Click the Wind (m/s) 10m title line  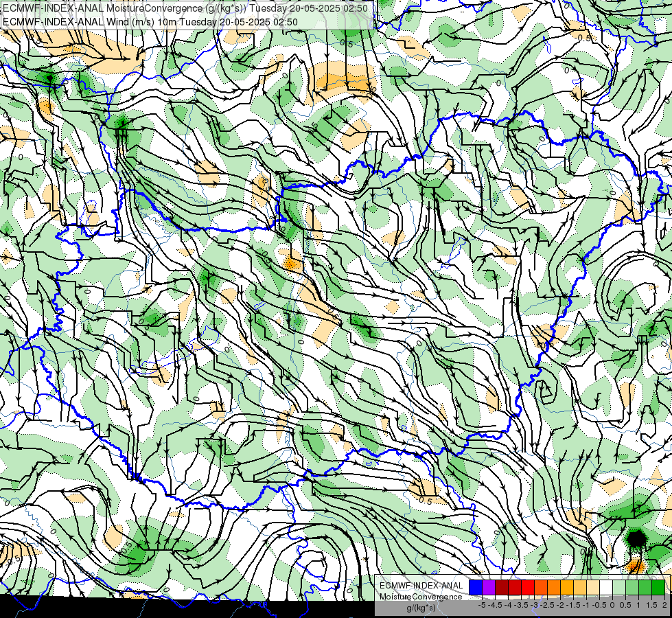[150, 21]
